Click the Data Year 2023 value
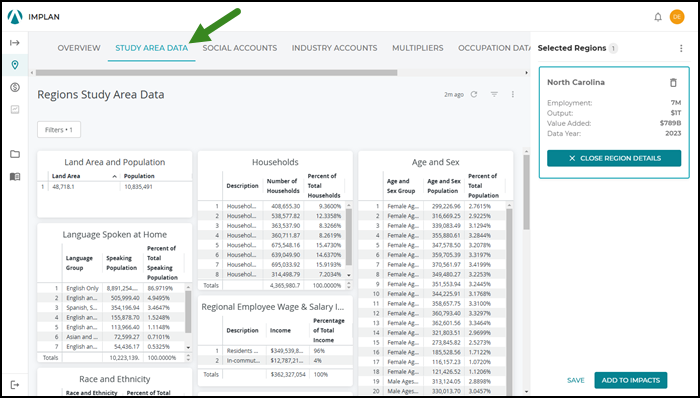Viewport: 700px width, 398px height. (673, 133)
